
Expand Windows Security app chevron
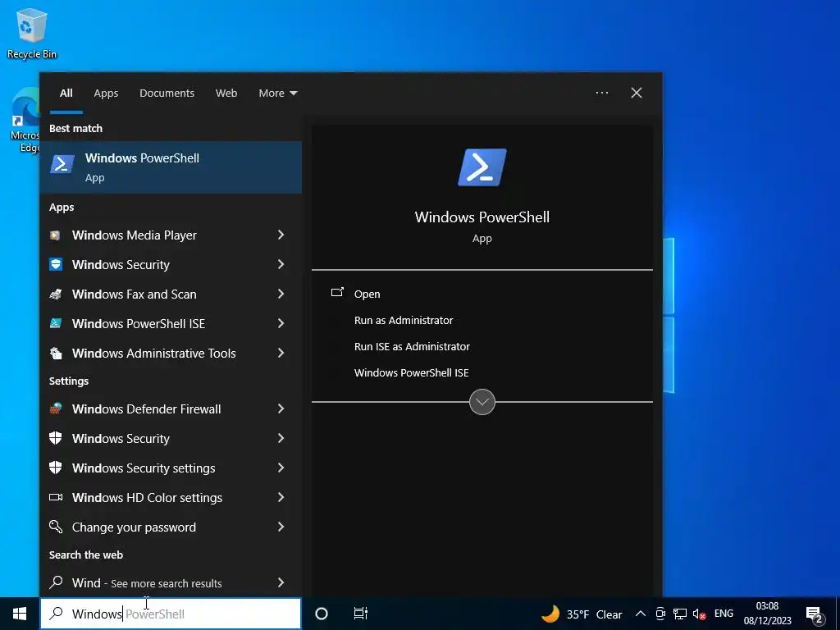(x=281, y=264)
